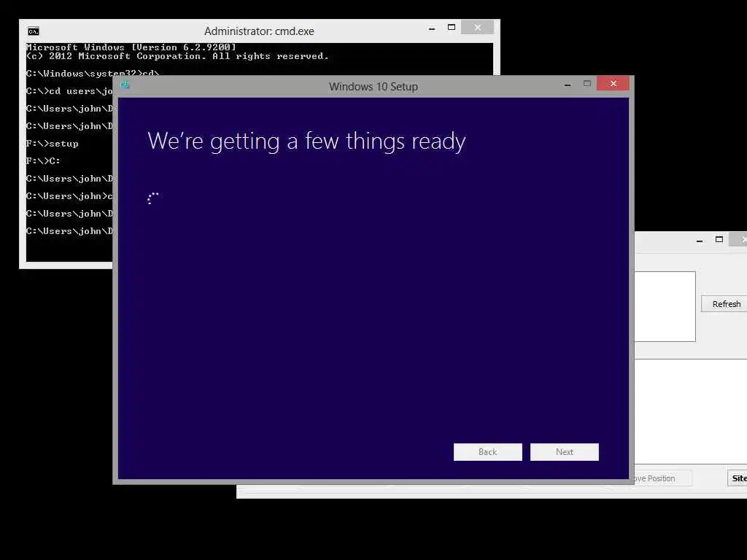Click the Back button in Windows 10 Setup
Viewport: 747px width, 560px height.
pos(487,452)
